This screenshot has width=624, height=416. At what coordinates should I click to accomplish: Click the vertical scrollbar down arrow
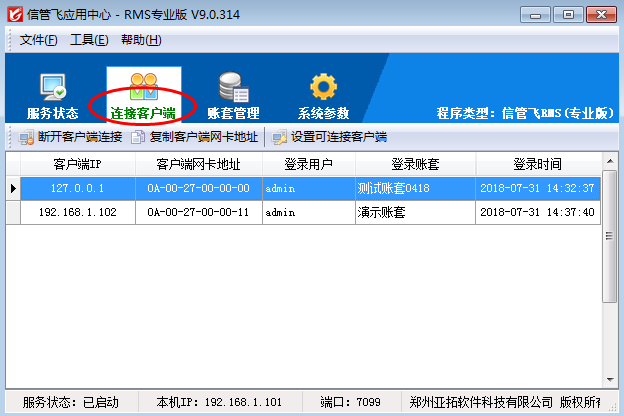click(609, 378)
